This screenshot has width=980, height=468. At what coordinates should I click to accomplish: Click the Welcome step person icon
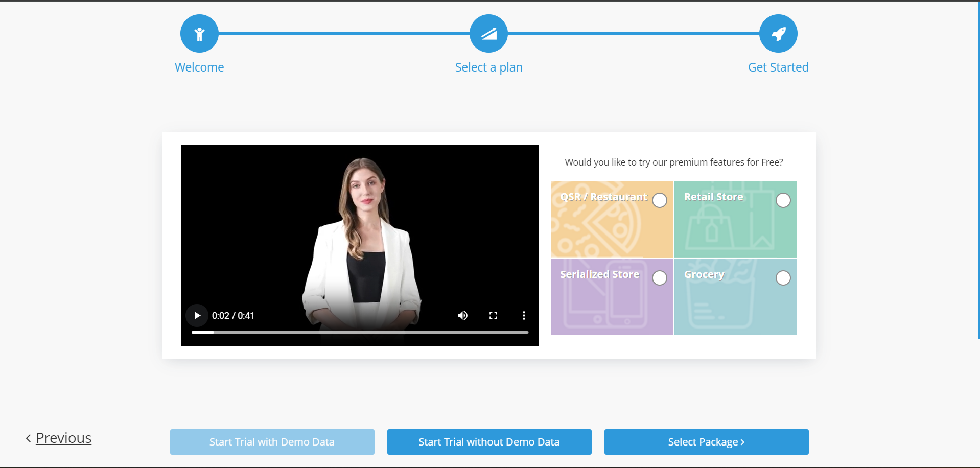coord(199,34)
